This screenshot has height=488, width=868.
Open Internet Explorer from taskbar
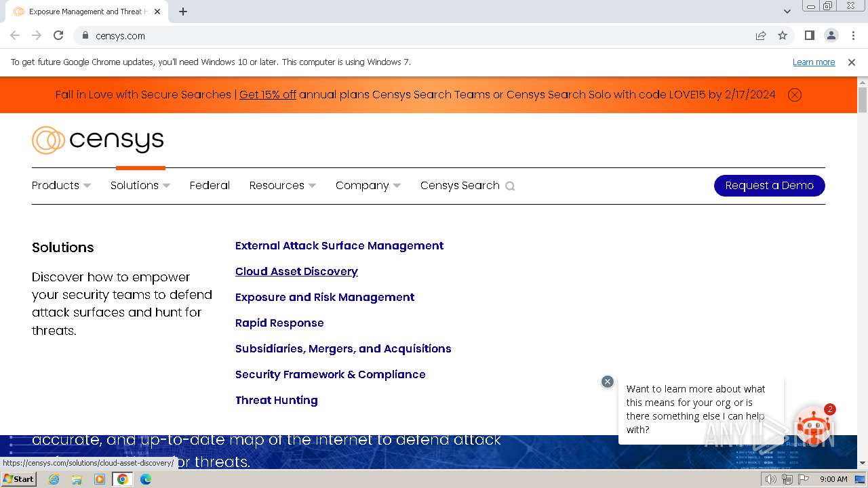pos(54,479)
